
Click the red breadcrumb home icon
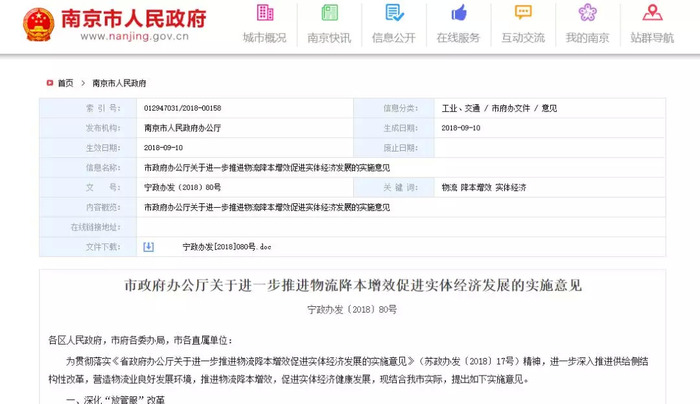[x=50, y=83]
